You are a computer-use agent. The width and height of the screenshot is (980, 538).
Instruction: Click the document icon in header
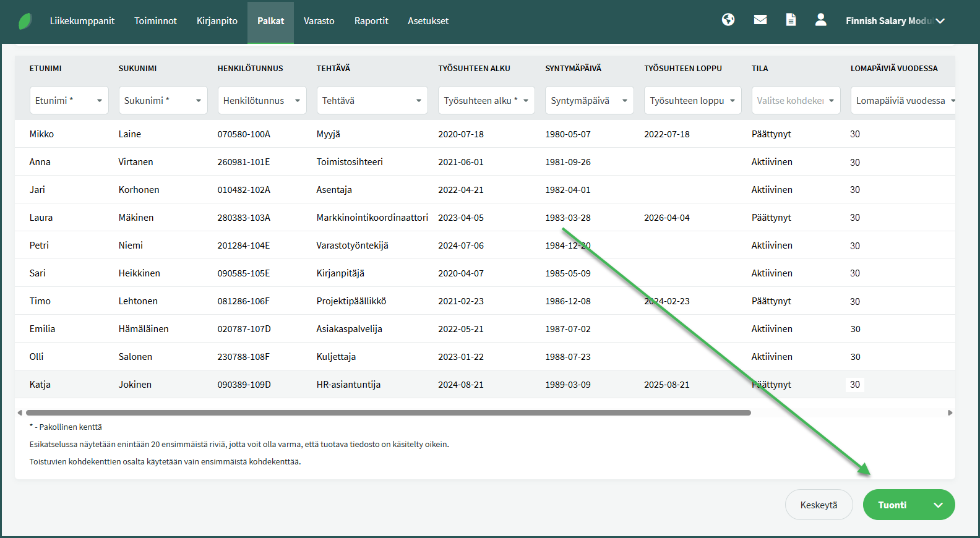791,20
